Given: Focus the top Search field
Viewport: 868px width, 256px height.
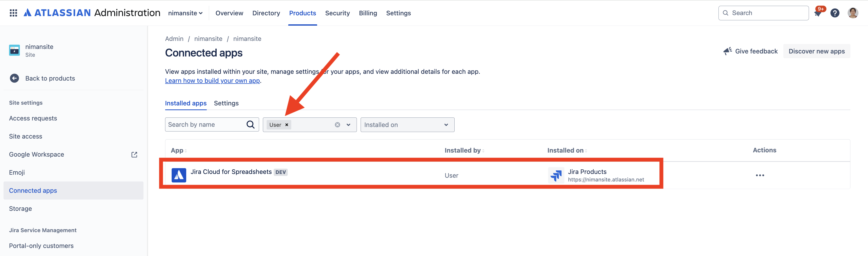Looking at the screenshot, I should coord(763,13).
